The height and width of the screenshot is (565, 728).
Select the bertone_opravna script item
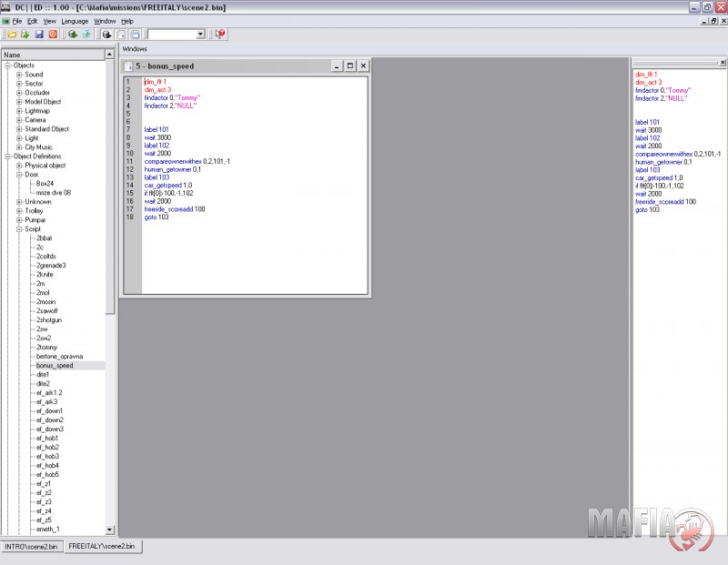click(59, 357)
